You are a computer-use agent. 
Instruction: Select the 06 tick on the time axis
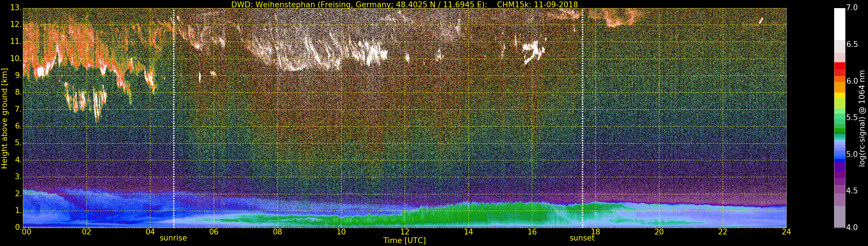214,232
